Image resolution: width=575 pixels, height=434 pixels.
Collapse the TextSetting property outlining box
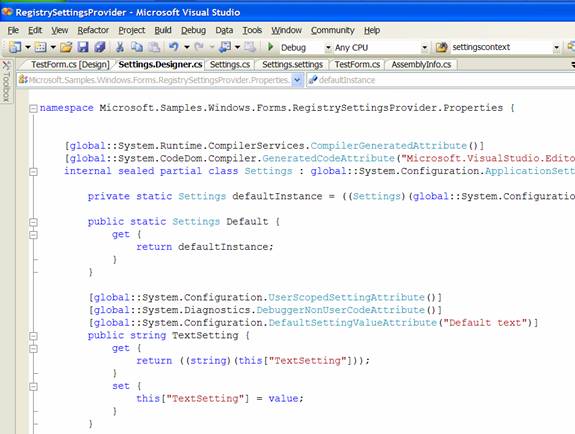33,336
